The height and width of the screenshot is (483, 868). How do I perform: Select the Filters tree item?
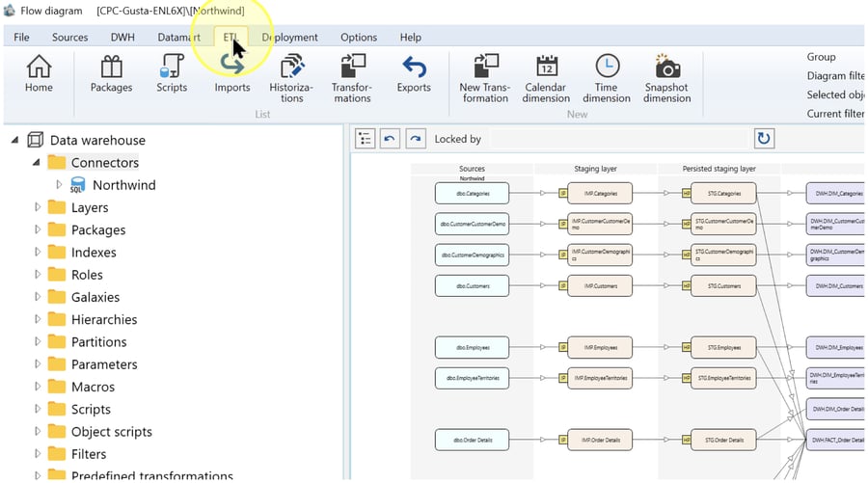click(89, 454)
